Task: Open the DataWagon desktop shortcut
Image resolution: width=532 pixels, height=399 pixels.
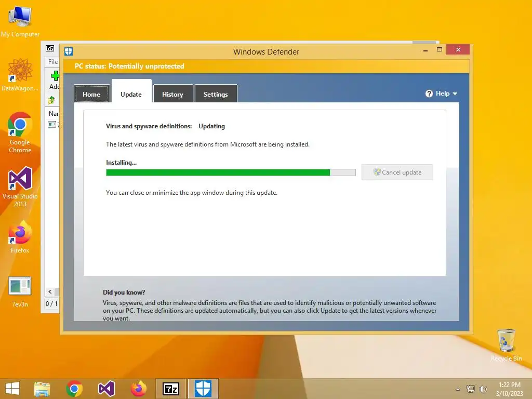Action: pyautogui.click(x=20, y=75)
